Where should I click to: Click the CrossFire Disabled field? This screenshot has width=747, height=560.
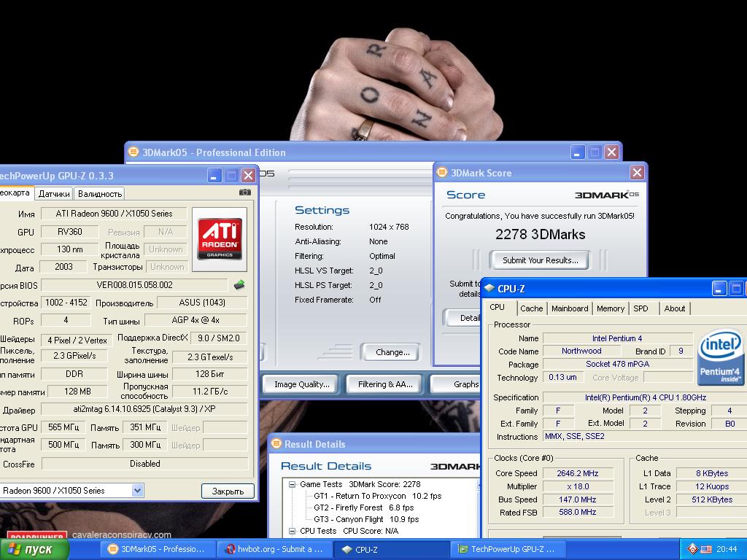coord(145,464)
